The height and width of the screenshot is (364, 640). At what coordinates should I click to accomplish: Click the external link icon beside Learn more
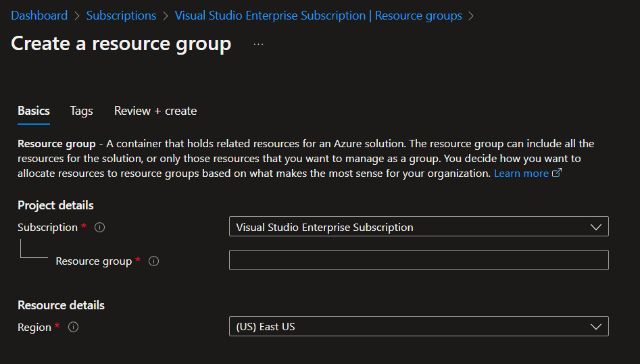557,174
